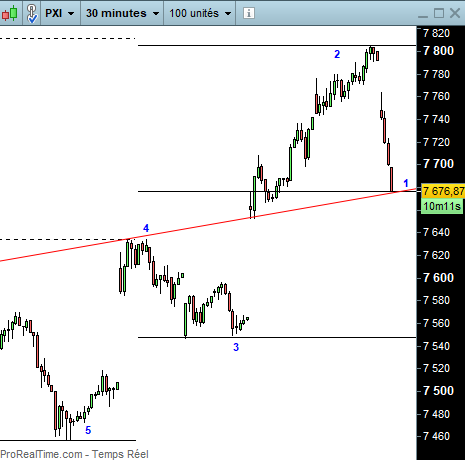
Task: Click the 7 640 price axis label
Action: [x=436, y=232]
